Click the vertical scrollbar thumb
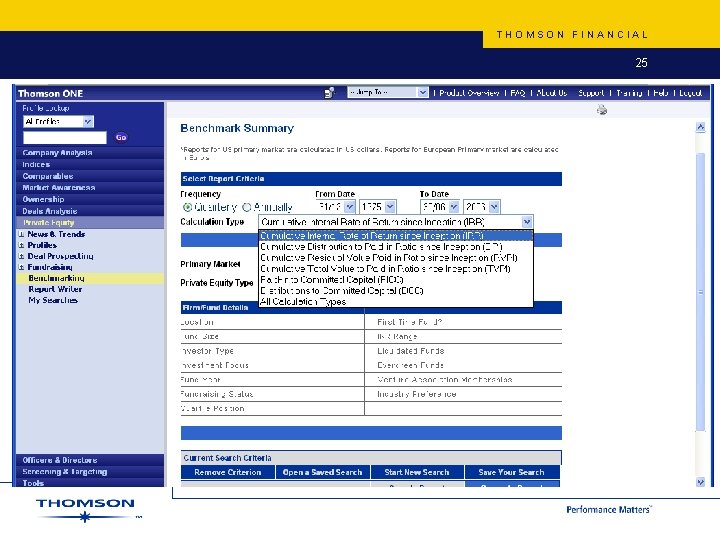 coord(700,292)
